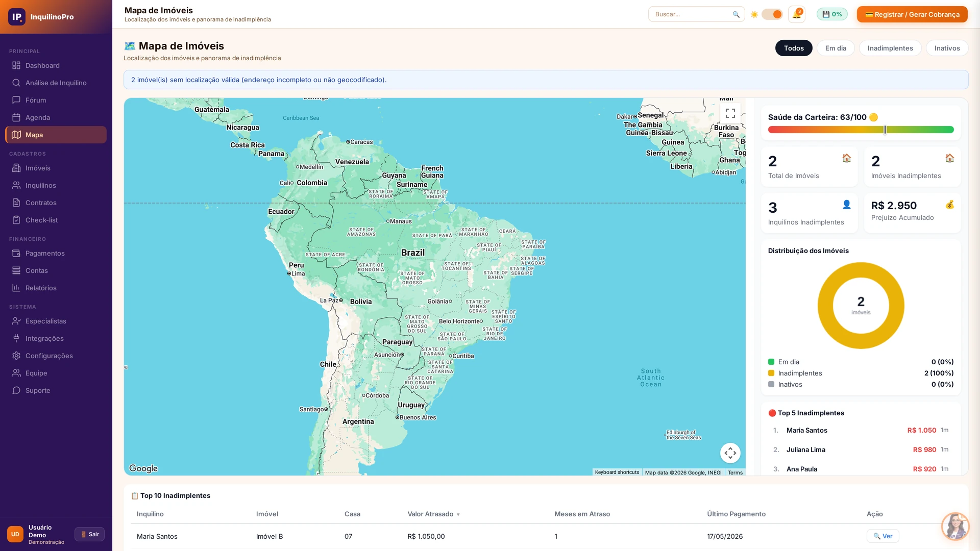Screen dimensions: 980x551
Task: Open the notifications bell
Action: [796, 14]
